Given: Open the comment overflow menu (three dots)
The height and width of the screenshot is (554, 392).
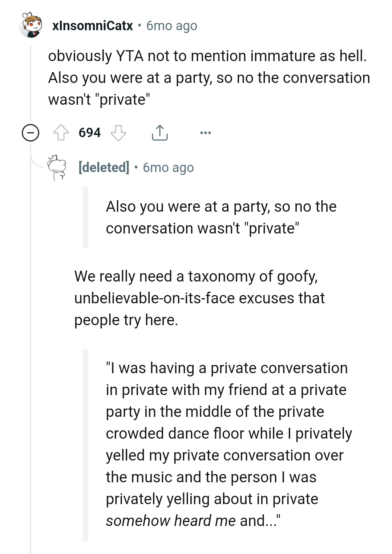Looking at the screenshot, I should point(206,133).
